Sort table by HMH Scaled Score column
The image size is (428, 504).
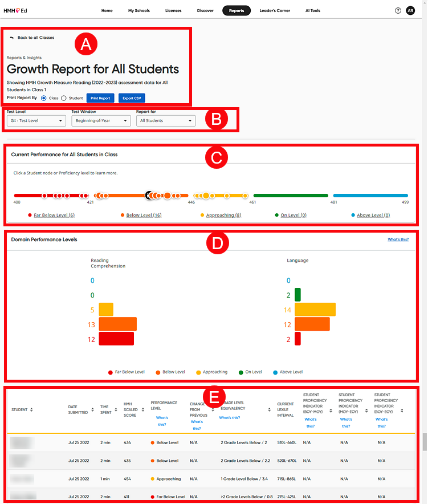143,409
